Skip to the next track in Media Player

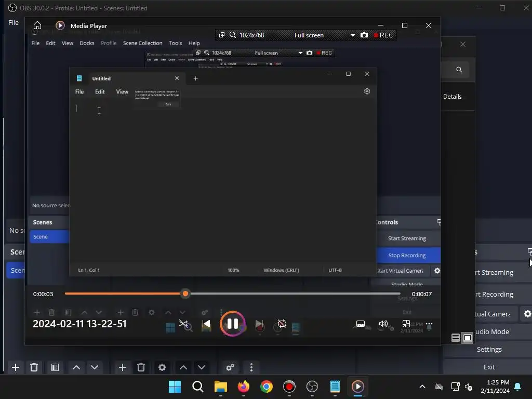pos(259,324)
